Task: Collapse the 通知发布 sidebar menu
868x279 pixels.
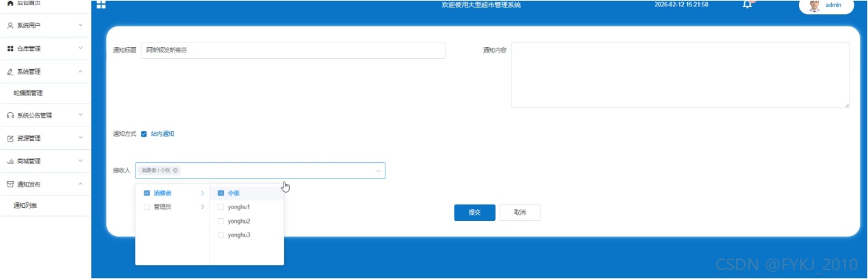Action: [81, 184]
